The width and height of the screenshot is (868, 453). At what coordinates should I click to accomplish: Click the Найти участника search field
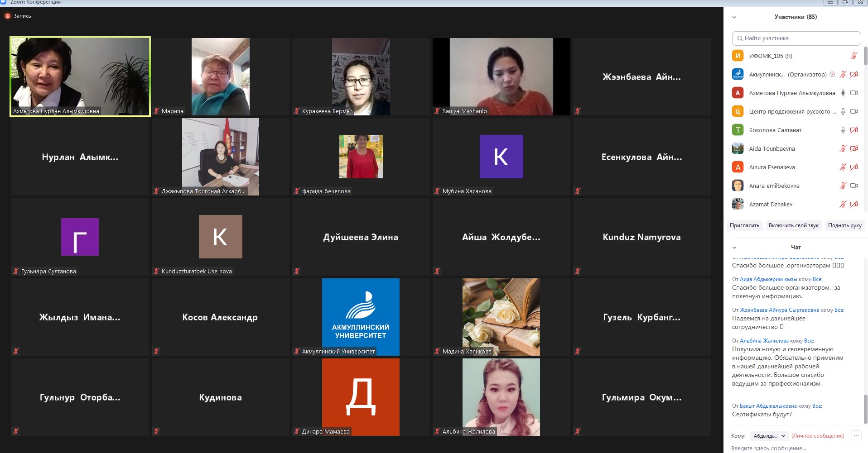tap(796, 38)
